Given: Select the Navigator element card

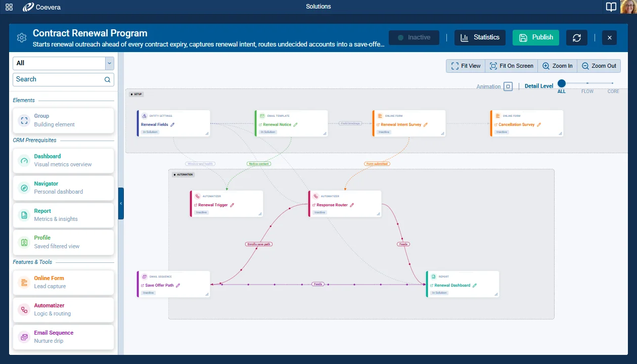Looking at the screenshot, I should tap(63, 188).
